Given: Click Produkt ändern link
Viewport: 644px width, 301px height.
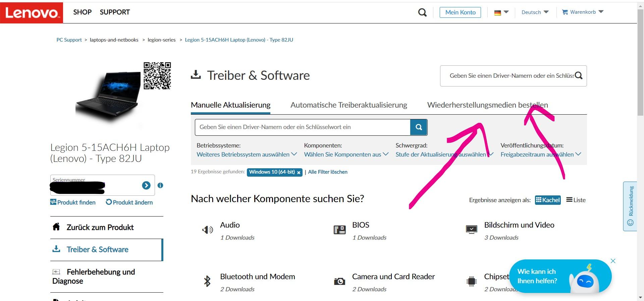Looking at the screenshot, I should tap(129, 202).
